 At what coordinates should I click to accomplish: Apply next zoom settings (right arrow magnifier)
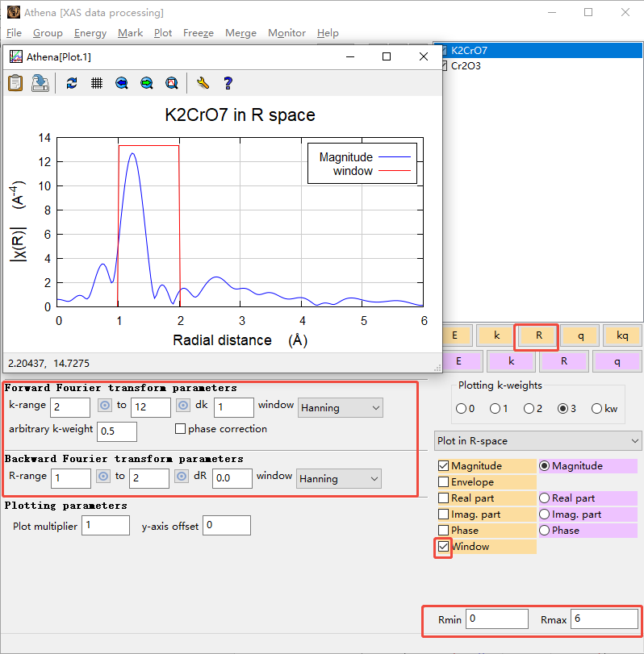coord(146,83)
